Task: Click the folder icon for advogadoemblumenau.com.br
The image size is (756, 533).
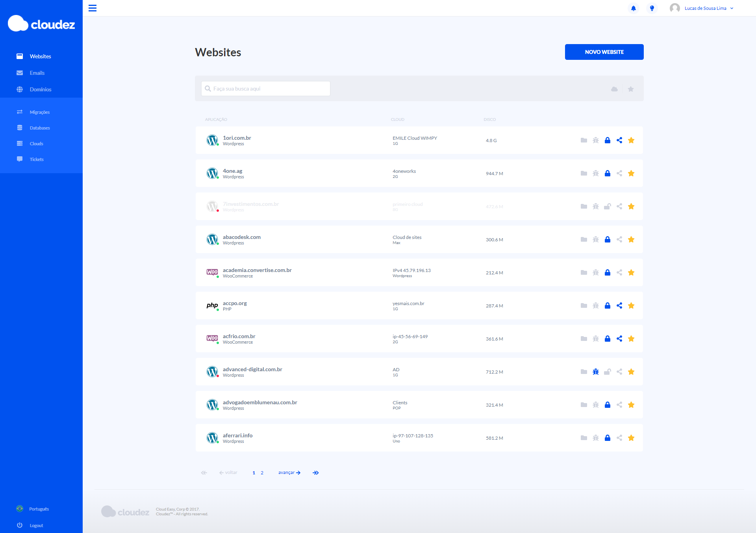Action: point(584,405)
